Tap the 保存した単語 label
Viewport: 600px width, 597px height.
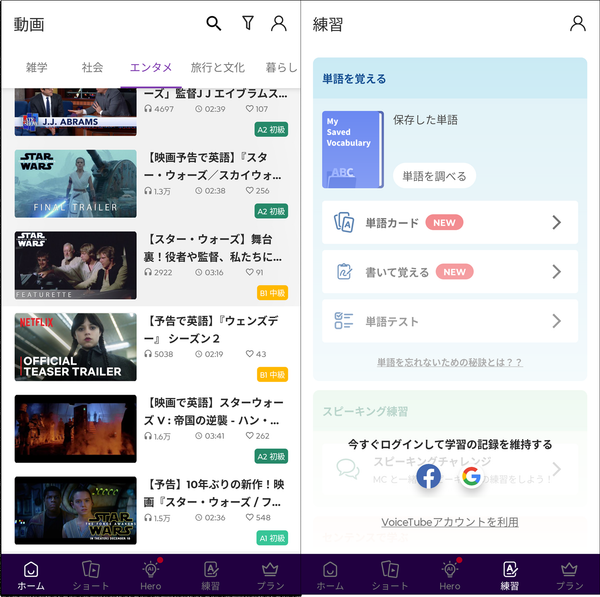pyautogui.click(x=425, y=120)
